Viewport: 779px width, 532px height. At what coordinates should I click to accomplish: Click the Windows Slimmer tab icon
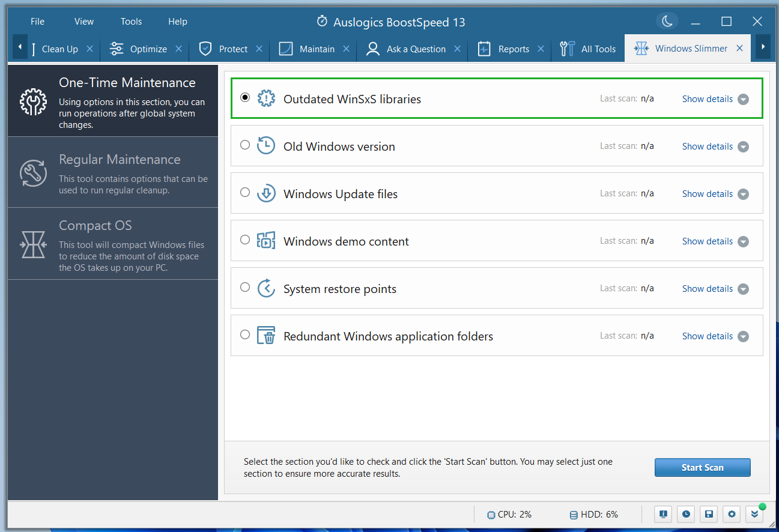[641, 49]
